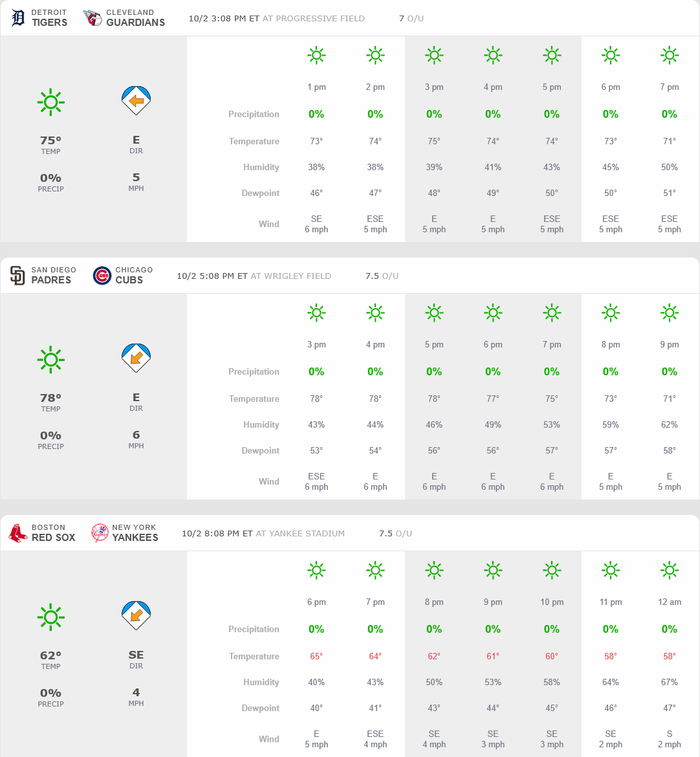Open the Boston Red Sox logo
The image size is (700, 757).
pyautogui.click(x=18, y=532)
